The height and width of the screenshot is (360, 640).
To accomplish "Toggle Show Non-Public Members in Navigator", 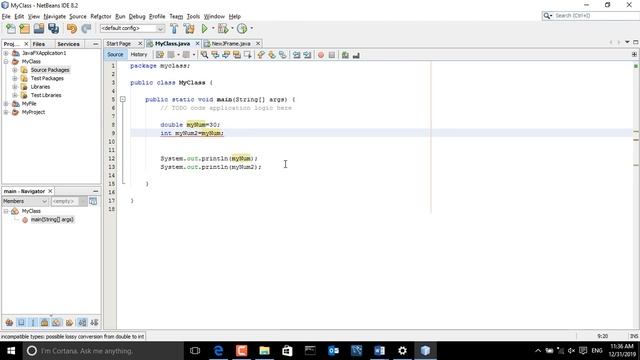I will click(44, 322).
